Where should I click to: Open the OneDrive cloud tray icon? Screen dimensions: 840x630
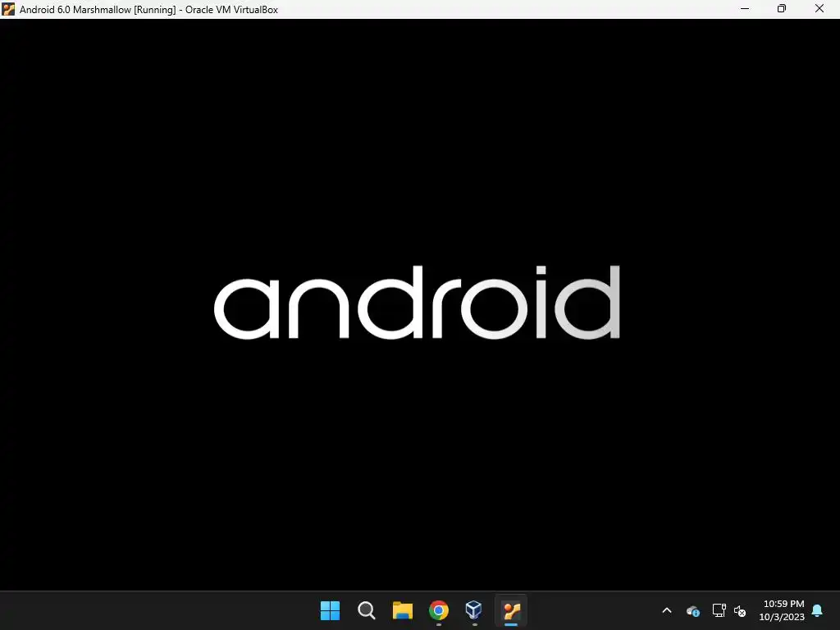[692, 610]
